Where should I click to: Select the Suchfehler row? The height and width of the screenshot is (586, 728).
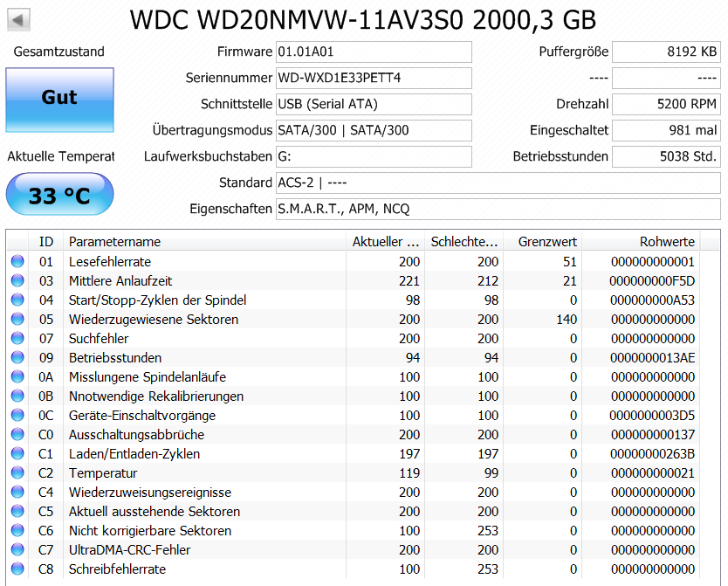(x=354, y=339)
